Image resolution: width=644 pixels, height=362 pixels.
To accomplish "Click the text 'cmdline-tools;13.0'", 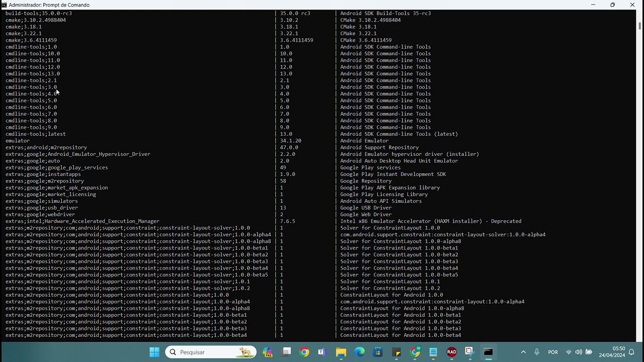I will [x=33, y=73].
